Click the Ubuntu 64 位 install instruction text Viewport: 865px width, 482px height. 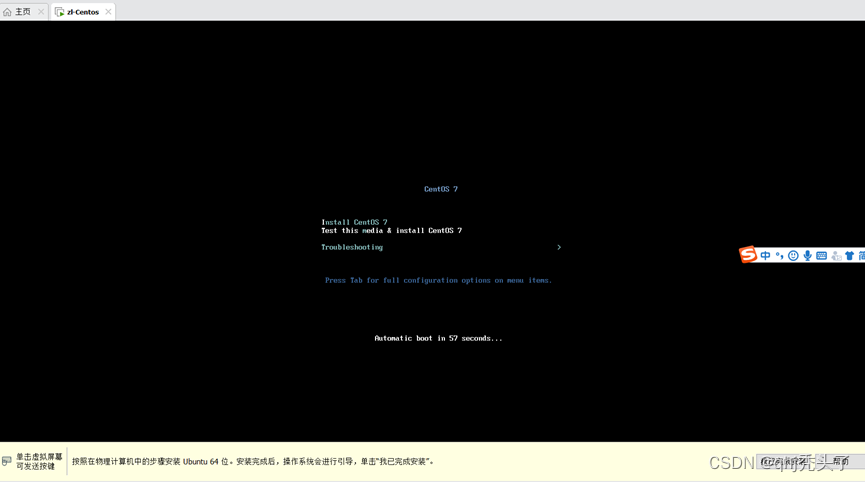point(253,462)
